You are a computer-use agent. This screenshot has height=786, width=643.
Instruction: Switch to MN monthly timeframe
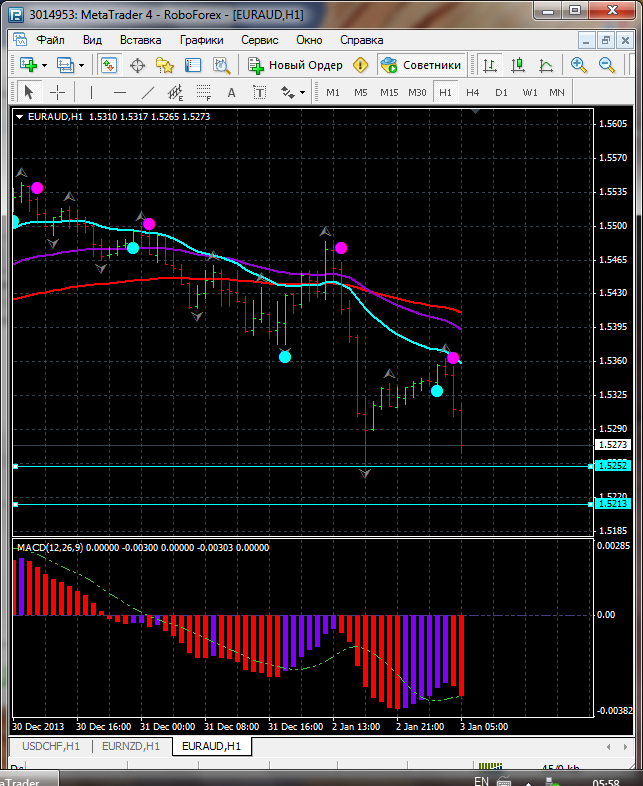(x=557, y=93)
